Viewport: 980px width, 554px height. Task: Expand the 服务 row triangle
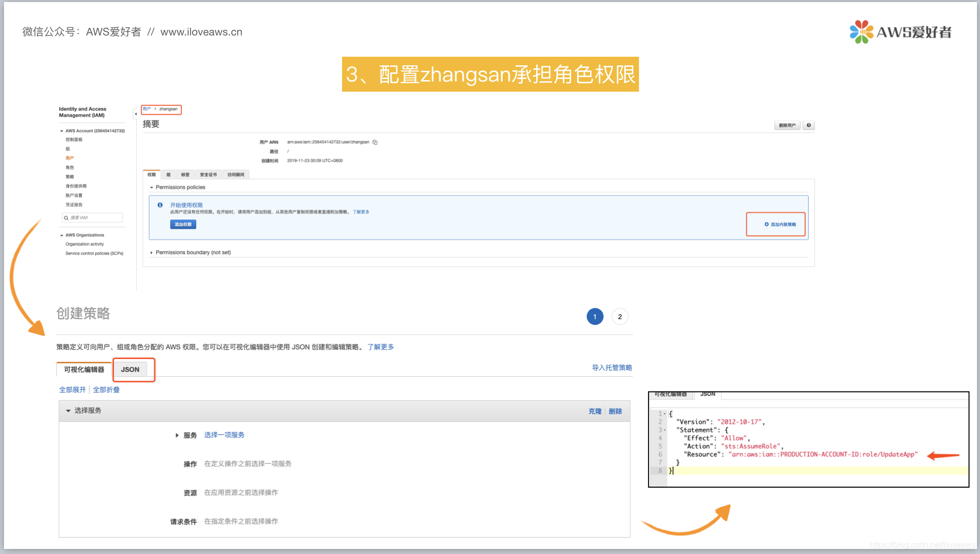pyautogui.click(x=177, y=435)
